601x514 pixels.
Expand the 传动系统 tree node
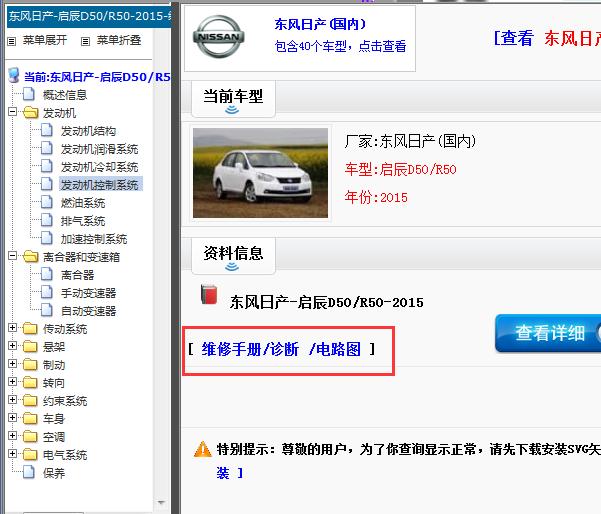(12, 328)
